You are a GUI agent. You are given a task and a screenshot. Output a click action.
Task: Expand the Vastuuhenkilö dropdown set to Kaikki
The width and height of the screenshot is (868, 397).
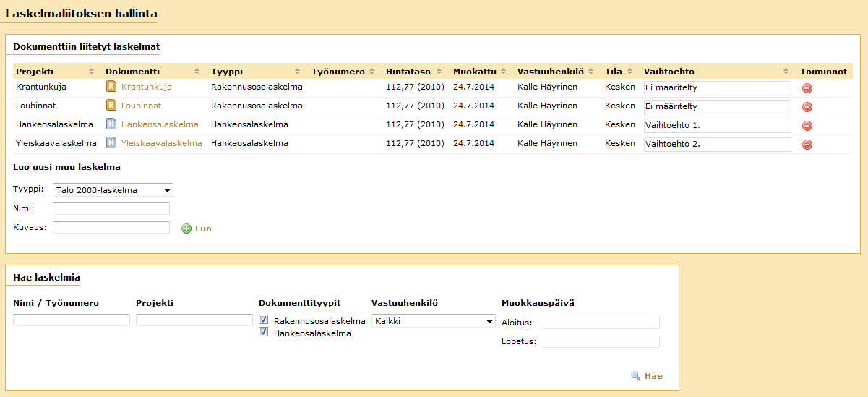433,321
